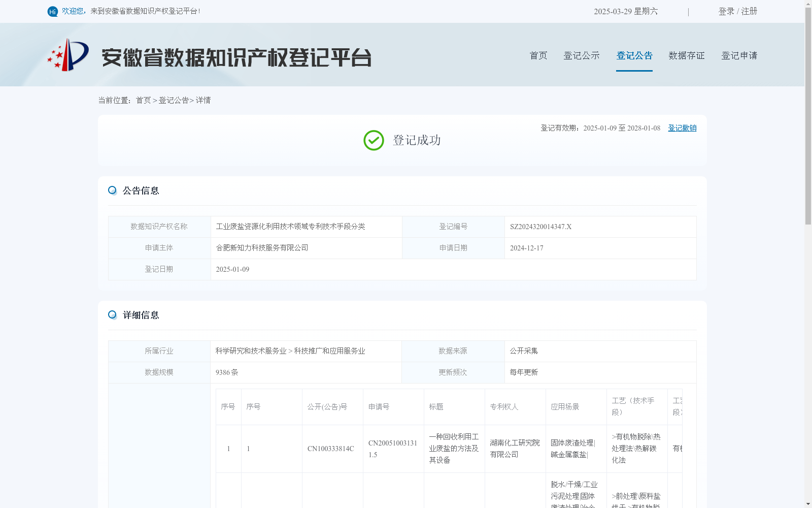Screen dimensions: 812x508
Task: Click the 公开(公告)号 column header
Action: tap(332, 407)
